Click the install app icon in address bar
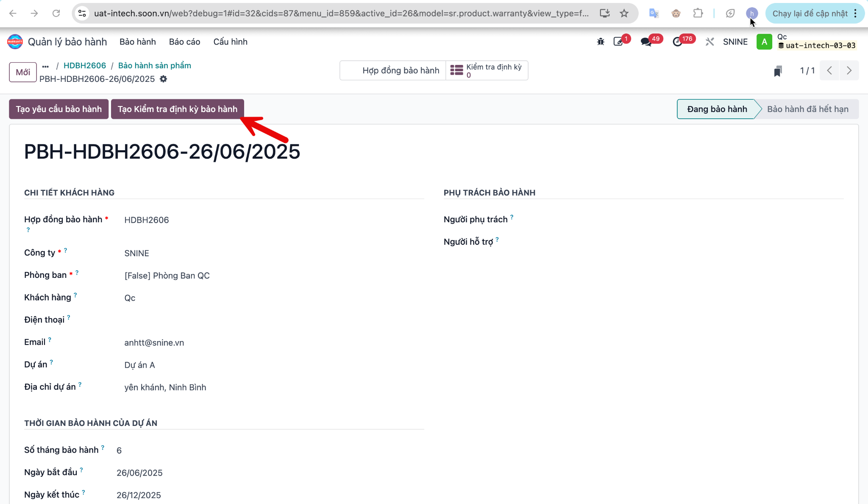 tap(605, 14)
